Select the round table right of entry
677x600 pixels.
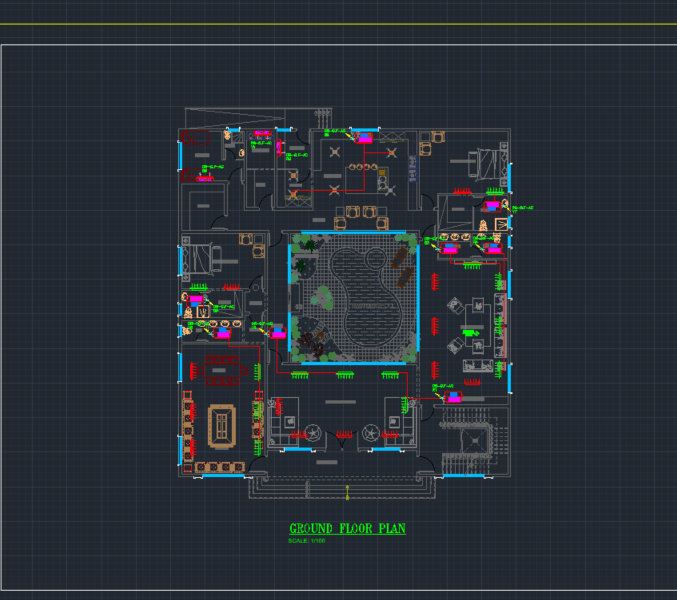pos(372,433)
